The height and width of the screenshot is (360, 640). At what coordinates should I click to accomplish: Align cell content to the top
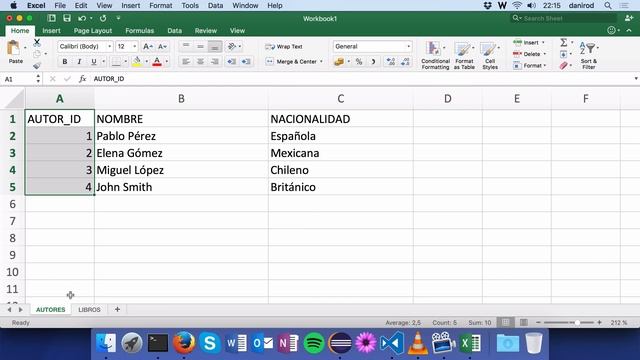click(x=186, y=47)
